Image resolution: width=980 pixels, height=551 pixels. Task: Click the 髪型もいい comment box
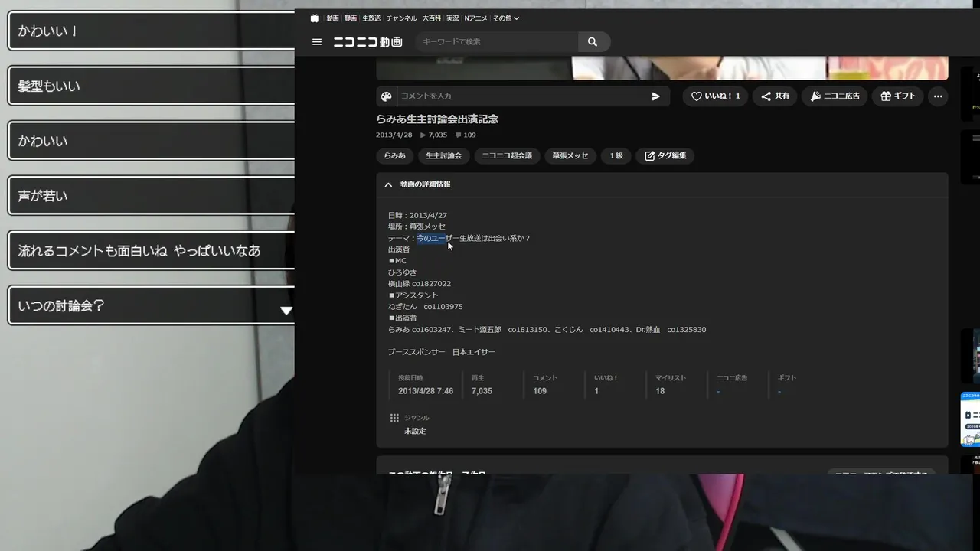152,86
